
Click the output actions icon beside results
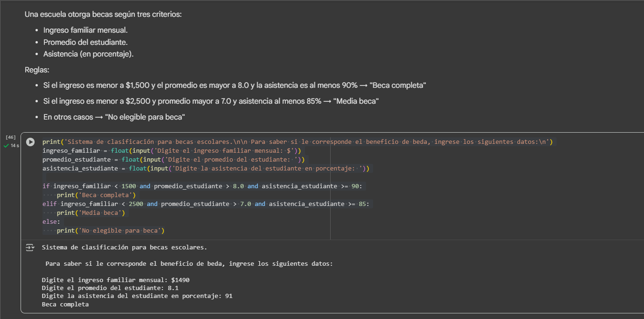tap(30, 248)
